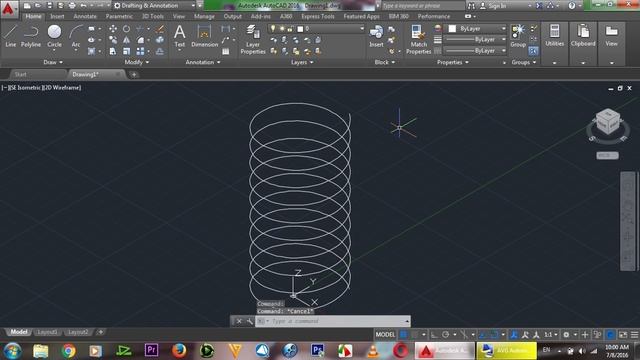The height and width of the screenshot is (360, 640).
Task: Toggle MODEL space button in status bar
Action: point(385,335)
